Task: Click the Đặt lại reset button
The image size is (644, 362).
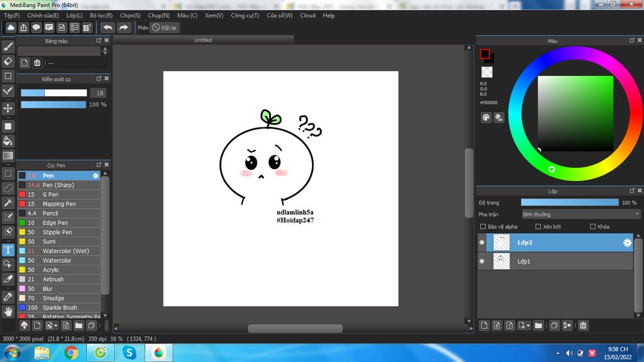Action: click(x=164, y=28)
